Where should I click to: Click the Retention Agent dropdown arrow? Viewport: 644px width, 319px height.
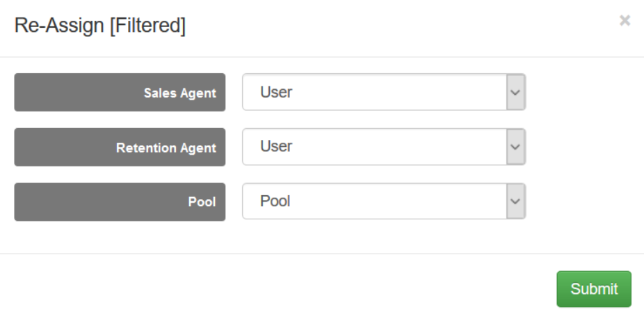pos(515,146)
